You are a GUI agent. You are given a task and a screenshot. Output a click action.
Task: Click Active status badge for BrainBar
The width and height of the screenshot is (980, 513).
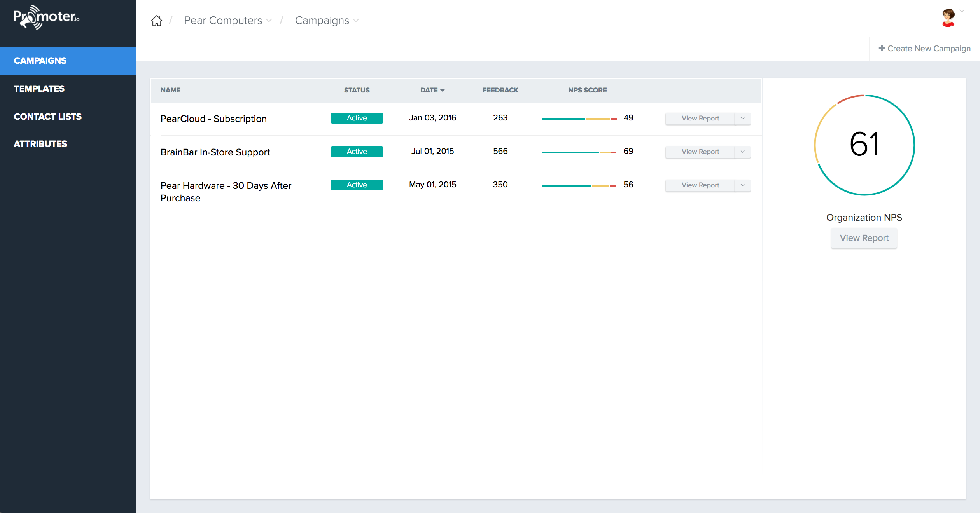click(357, 152)
